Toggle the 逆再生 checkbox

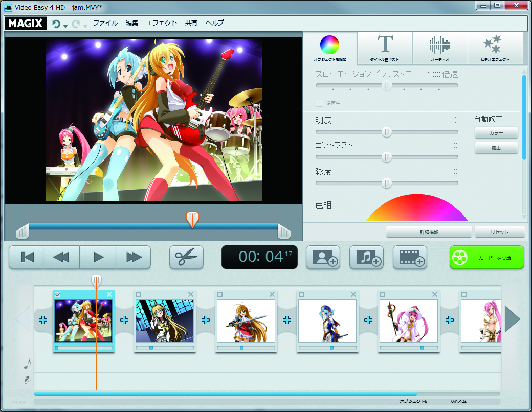click(x=319, y=103)
